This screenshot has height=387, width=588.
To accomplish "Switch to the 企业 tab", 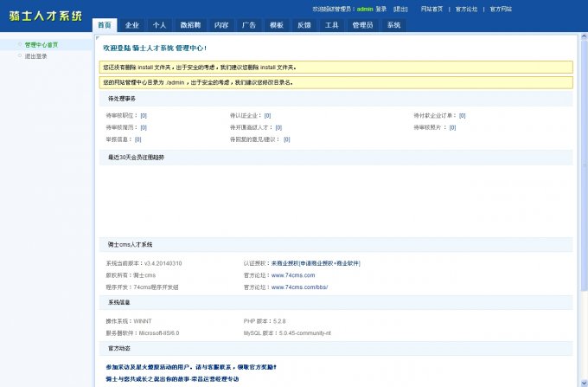I will click(x=132, y=25).
